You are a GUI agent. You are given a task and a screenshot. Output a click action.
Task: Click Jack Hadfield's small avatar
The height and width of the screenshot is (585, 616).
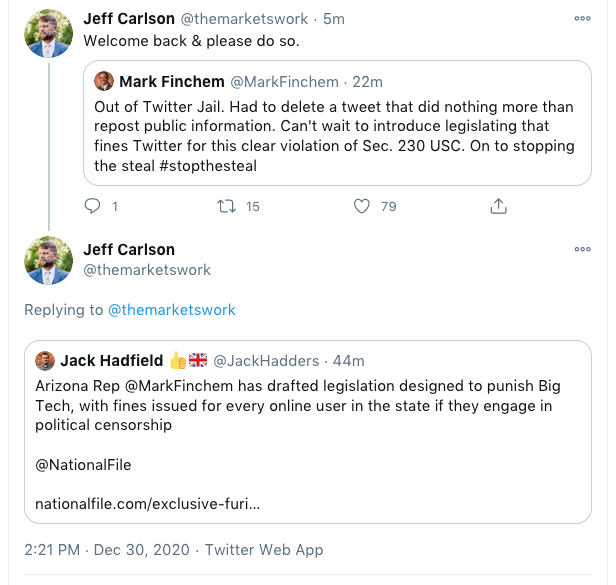(45, 360)
